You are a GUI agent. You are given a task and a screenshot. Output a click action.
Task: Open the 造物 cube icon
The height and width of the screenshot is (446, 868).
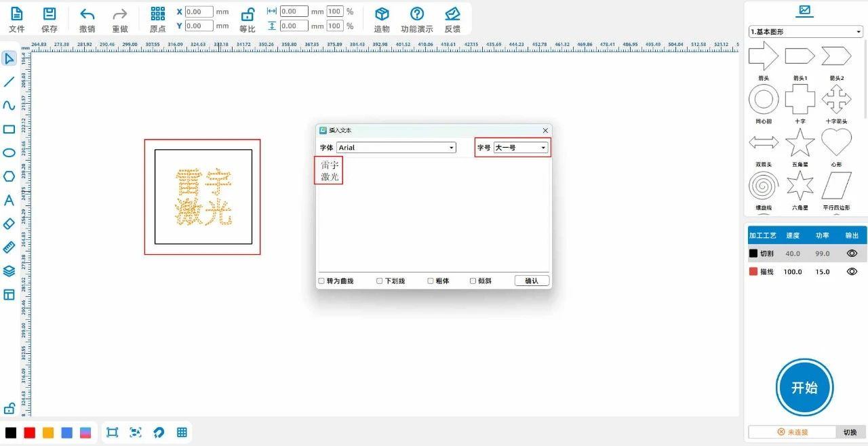coord(382,14)
